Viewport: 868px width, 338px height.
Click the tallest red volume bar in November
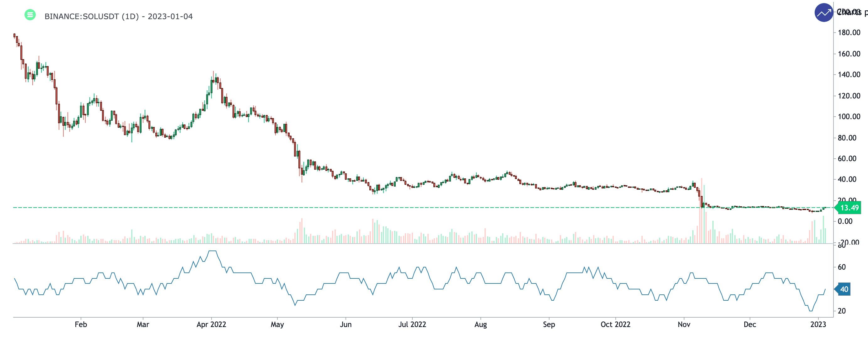[702, 212]
